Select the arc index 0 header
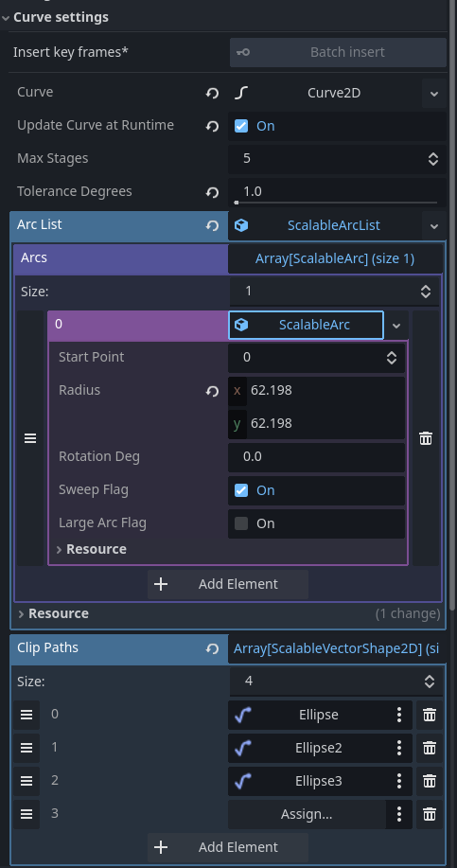 pos(138,325)
